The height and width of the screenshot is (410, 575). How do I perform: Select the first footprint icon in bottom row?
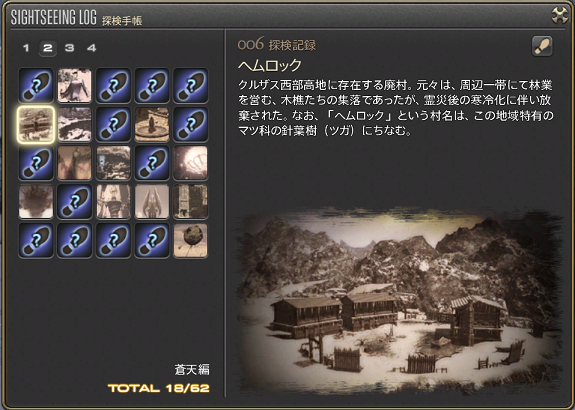(x=36, y=241)
